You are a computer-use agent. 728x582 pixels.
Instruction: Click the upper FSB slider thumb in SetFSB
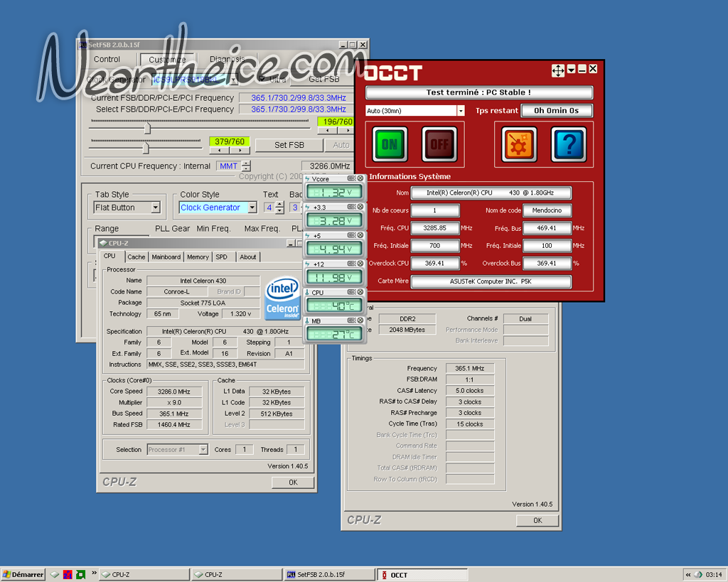coord(148,128)
